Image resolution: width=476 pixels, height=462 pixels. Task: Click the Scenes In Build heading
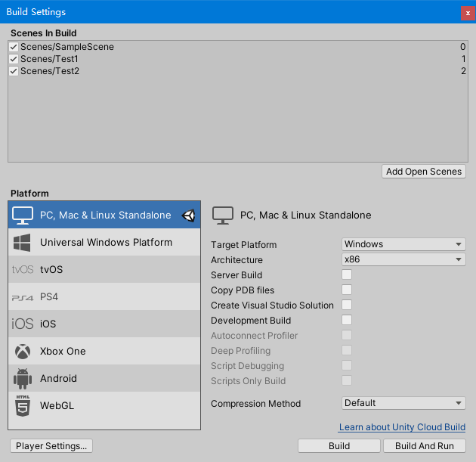tap(43, 33)
